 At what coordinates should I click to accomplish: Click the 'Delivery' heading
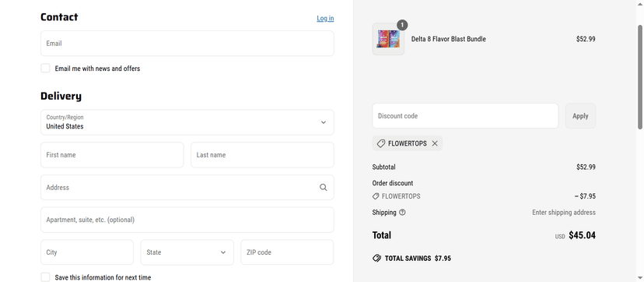(61, 96)
